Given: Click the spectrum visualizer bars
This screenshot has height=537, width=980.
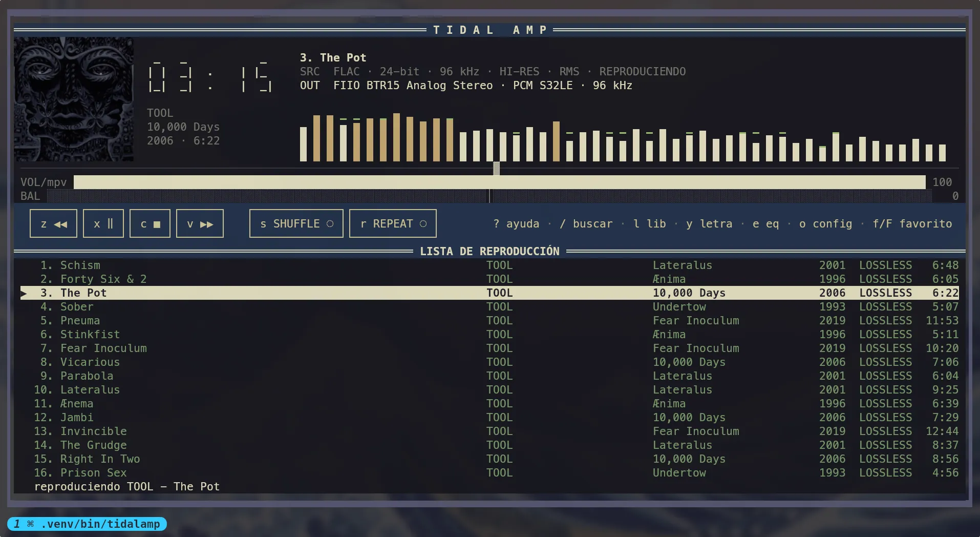Looking at the screenshot, I should coord(623,137).
